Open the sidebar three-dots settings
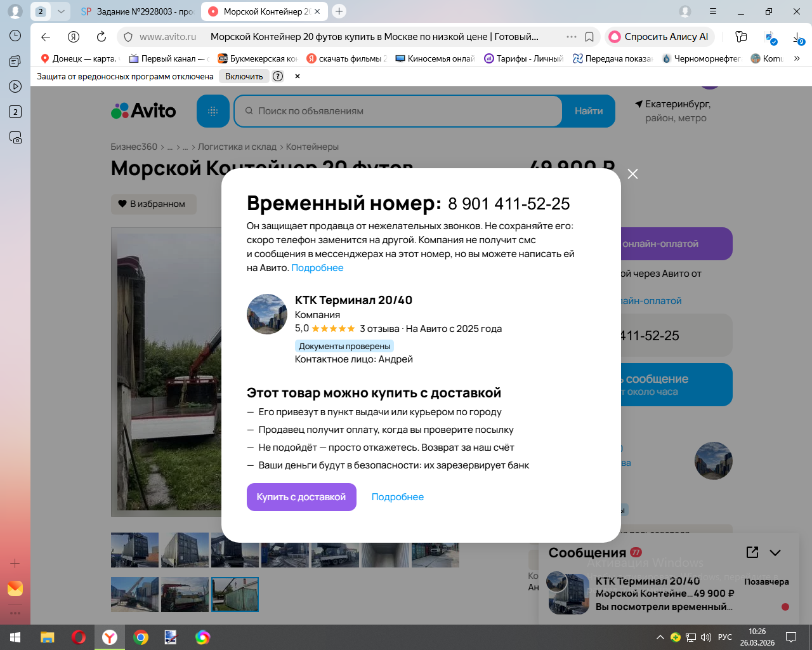This screenshot has height=650, width=812. coord(15,613)
